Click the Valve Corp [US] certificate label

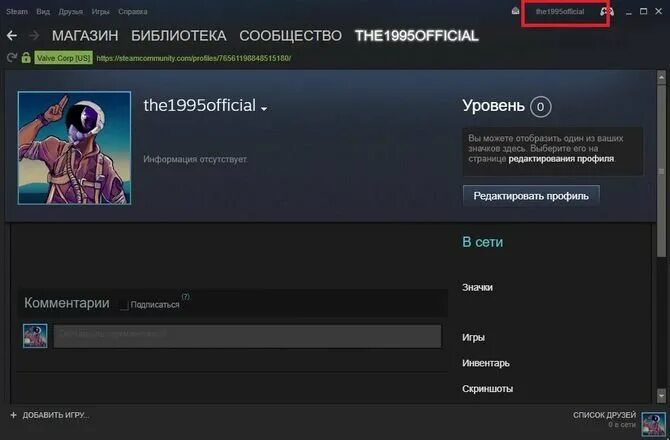click(x=64, y=58)
